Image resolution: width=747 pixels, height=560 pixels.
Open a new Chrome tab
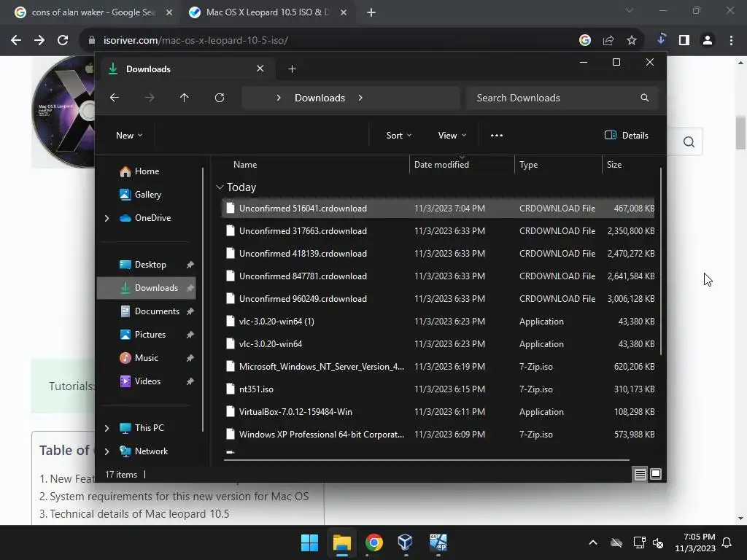pyautogui.click(x=371, y=12)
